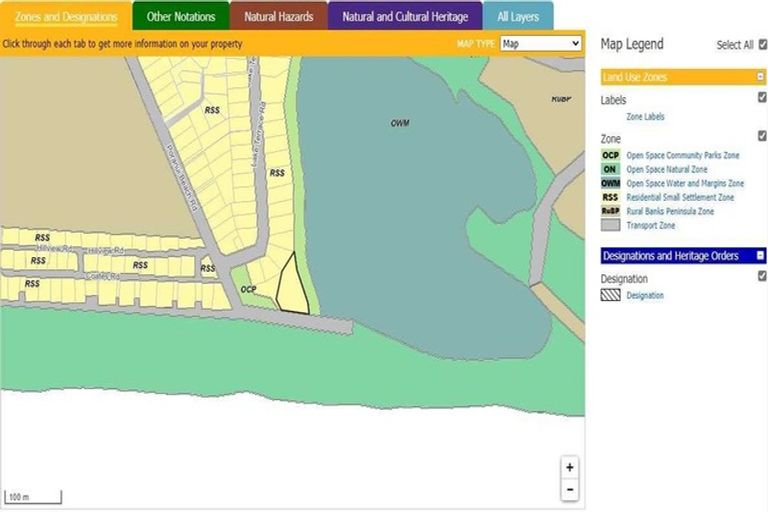Zoom out with the minus button
The height and width of the screenshot is (512, 768).
pyautogui.click(x=569, y=490)
